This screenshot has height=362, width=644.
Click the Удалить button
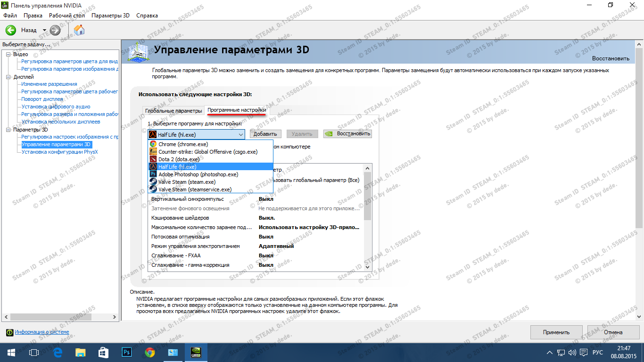coord(302,134)
